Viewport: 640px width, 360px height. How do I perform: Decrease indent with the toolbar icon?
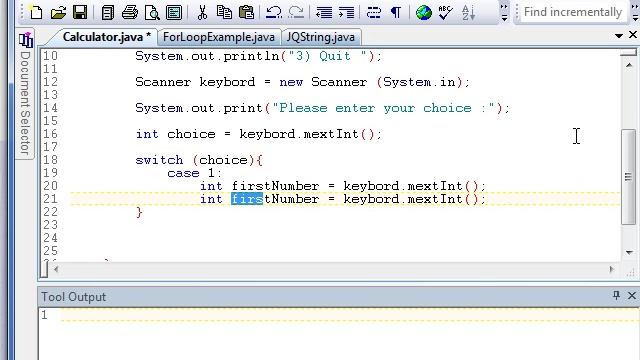tap(324, 13)
